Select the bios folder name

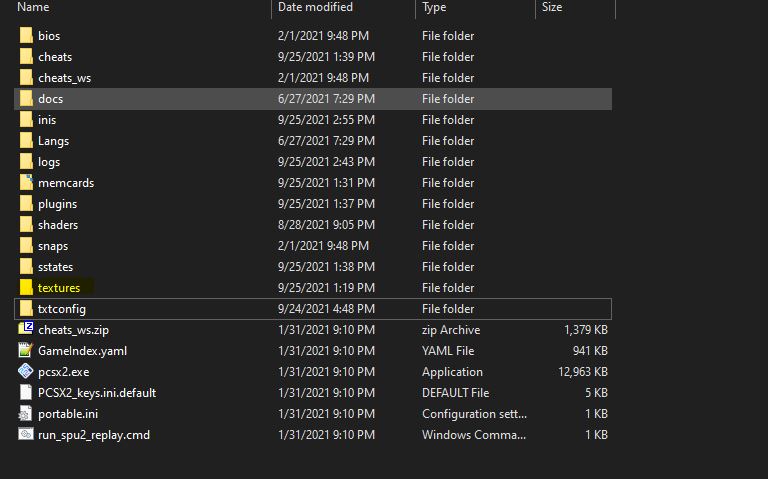[49, 36]
